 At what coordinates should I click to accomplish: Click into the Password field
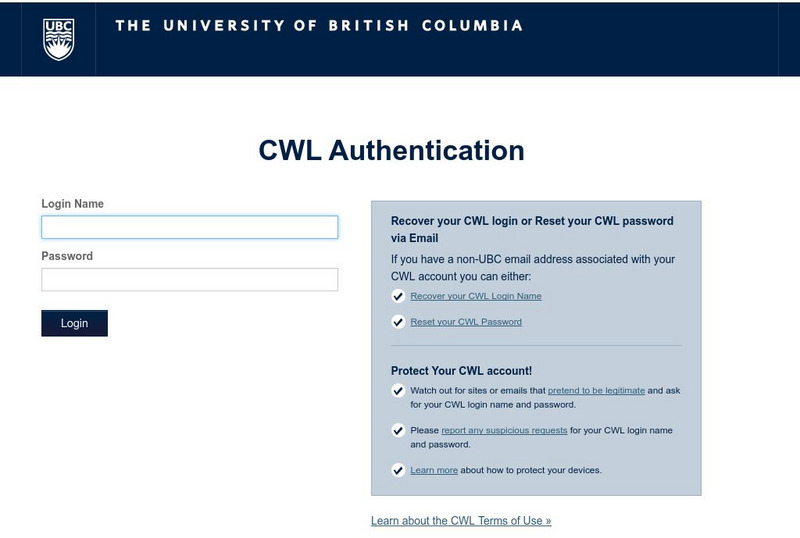pos(189,280)
